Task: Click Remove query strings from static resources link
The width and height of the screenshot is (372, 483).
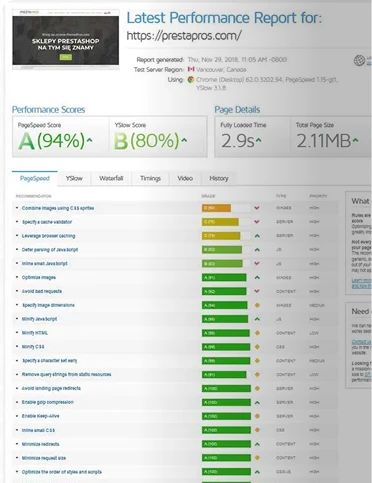Action: click(x=67, y=375)
